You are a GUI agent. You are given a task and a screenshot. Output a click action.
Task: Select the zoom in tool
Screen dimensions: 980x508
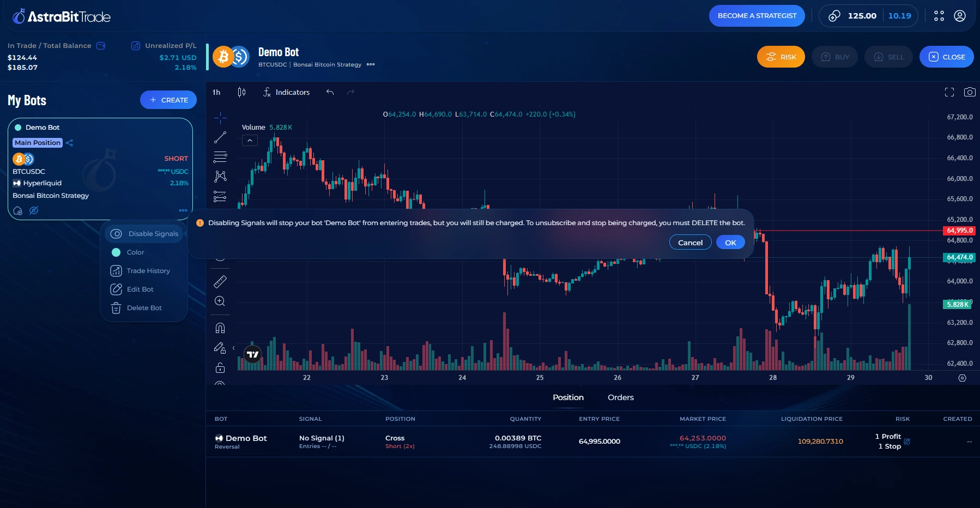[x=220, y=301]
